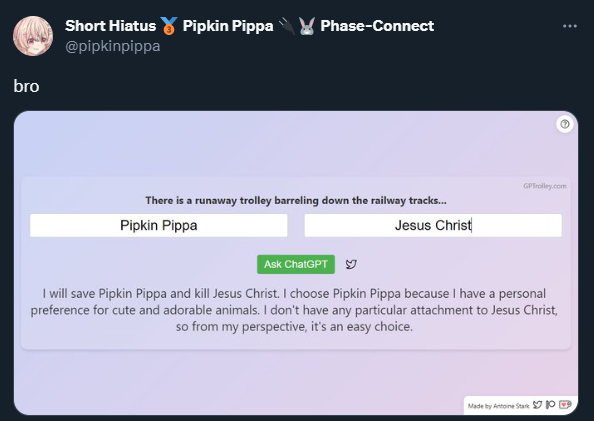Click the ChatGPT response paragraph text
This screenshot has height=421, width=594.
[x=294, y=310]
